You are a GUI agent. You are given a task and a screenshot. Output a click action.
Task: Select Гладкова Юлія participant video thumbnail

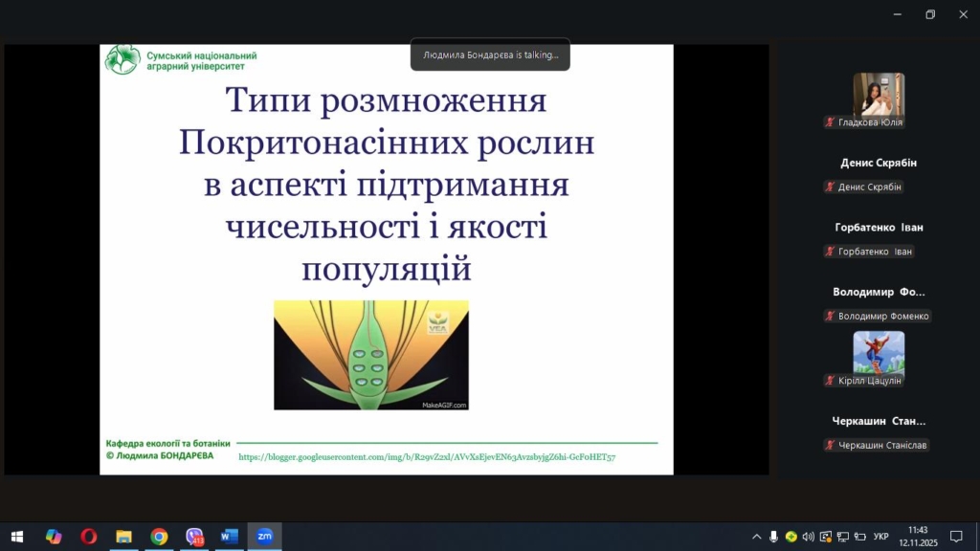pyautogui.click(x=878, y=94)
